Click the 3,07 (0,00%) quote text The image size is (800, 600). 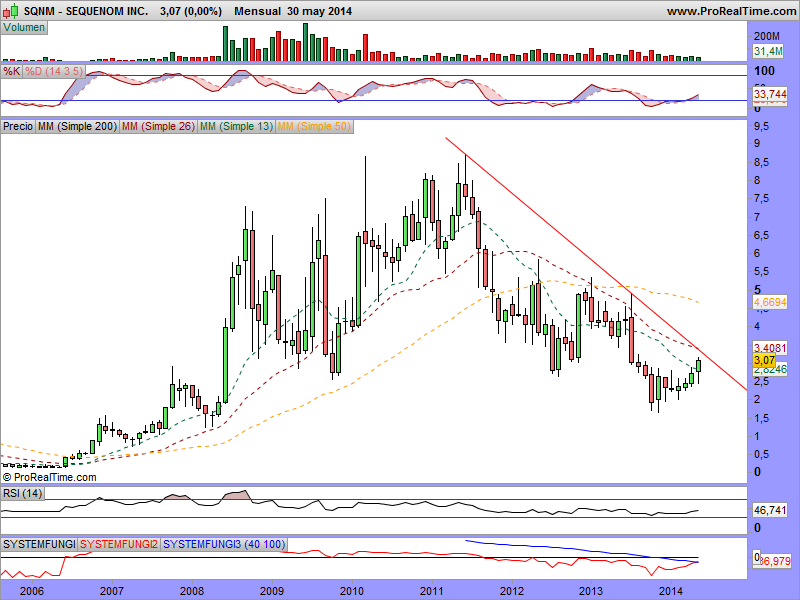tap(191, 11)
